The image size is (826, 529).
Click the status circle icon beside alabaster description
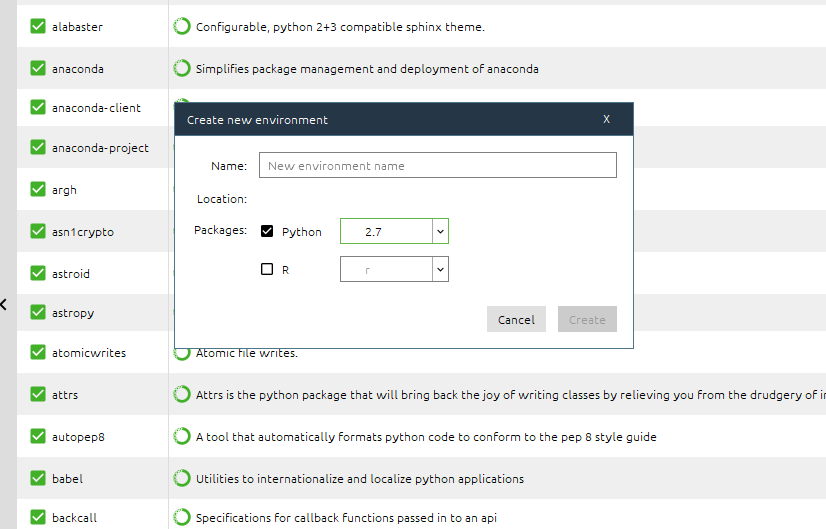[x=182, y=27]
